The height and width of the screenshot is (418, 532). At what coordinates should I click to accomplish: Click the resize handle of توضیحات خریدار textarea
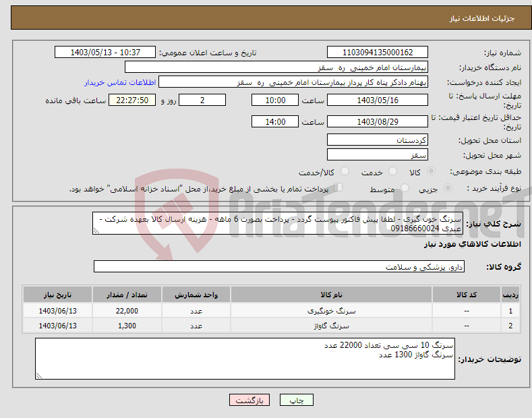tap(39, 376)
